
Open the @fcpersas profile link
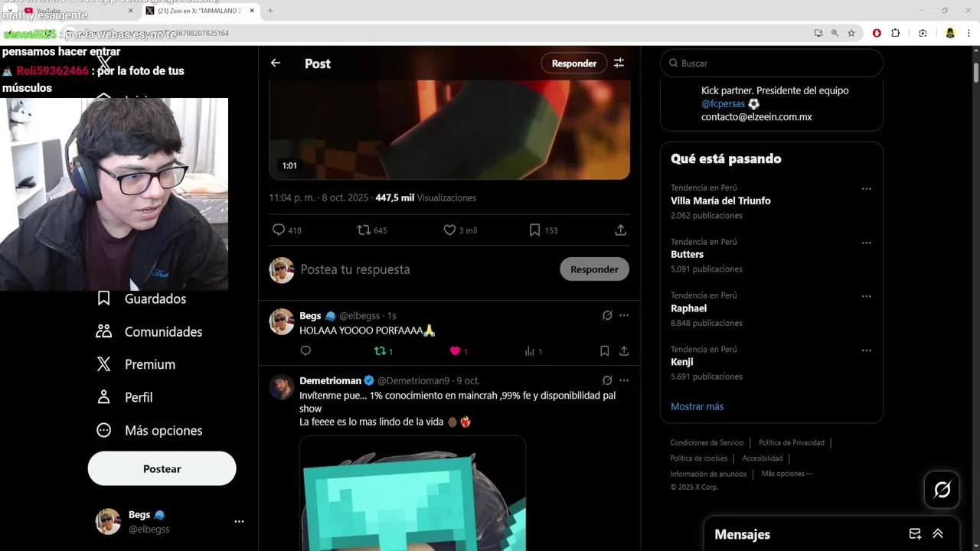point(723,104)
